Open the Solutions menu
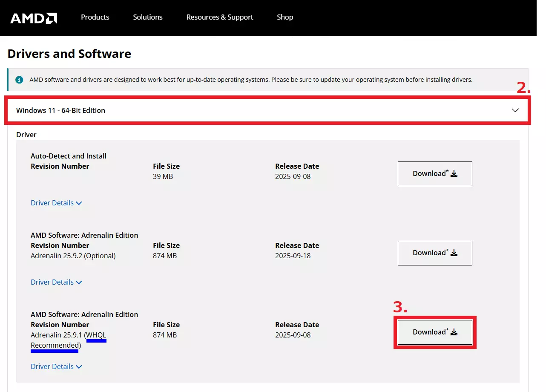The image size is (546, 392). pyautogui.click(x=148, y=17)
